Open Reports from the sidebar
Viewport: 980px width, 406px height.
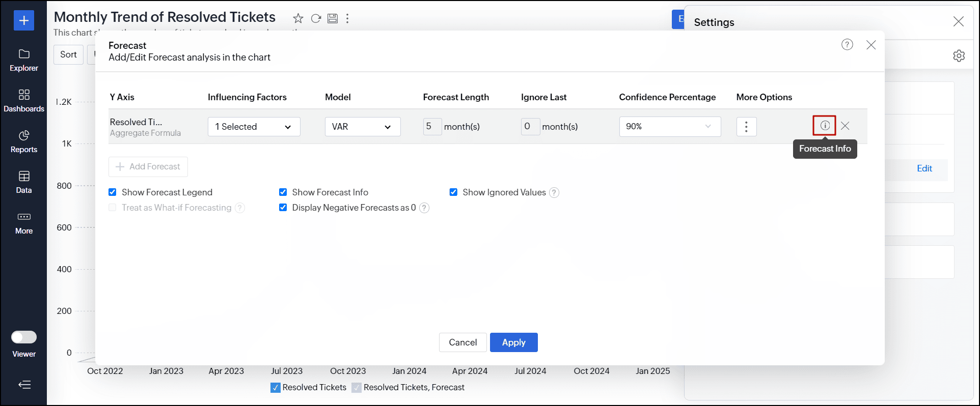click(24, 141)
